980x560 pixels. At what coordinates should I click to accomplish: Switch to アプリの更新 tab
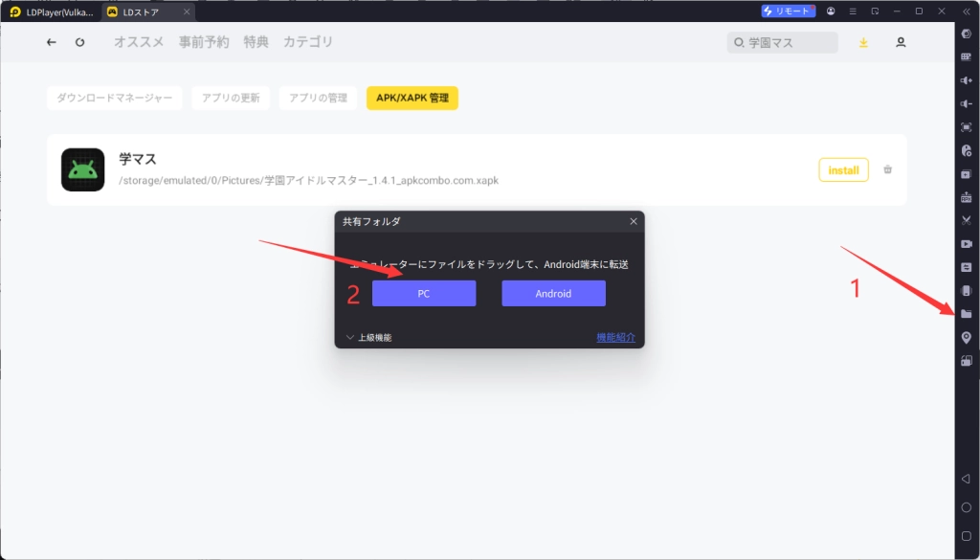[x=231, y=99]
